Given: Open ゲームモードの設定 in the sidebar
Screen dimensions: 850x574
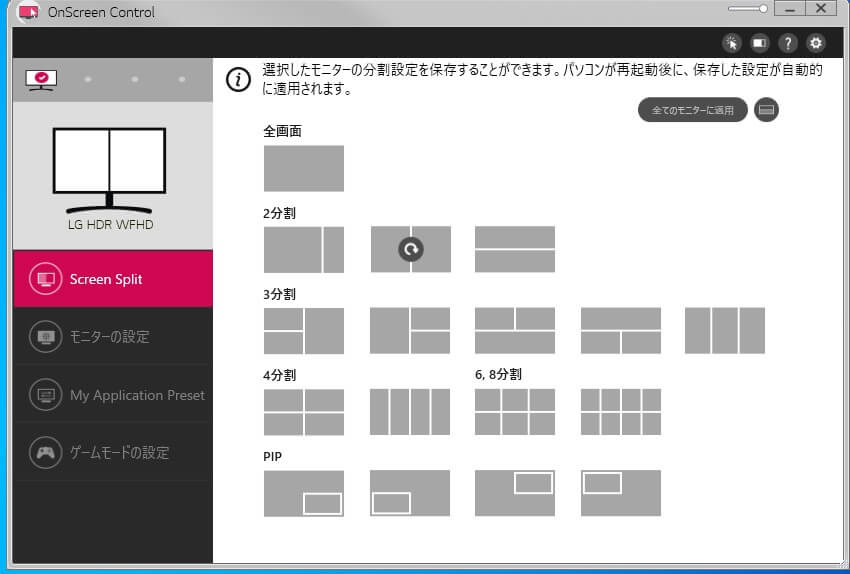Looking at the screenshot, I should [113, 452].
